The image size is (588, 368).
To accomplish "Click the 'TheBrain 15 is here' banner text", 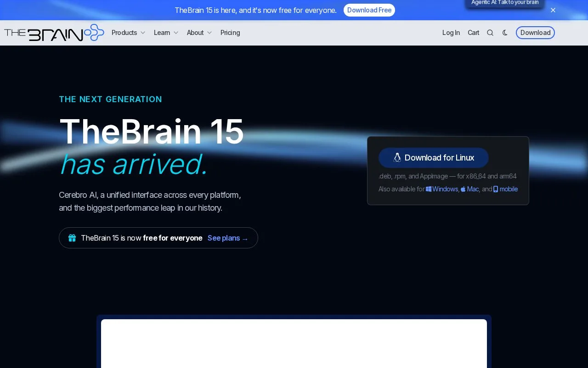I will (255, 10).
